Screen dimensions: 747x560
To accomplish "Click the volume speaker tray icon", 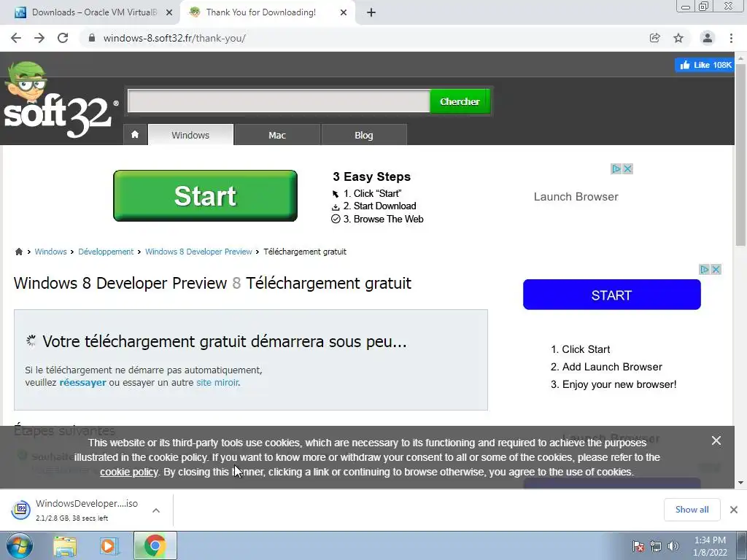I will 673,545.
